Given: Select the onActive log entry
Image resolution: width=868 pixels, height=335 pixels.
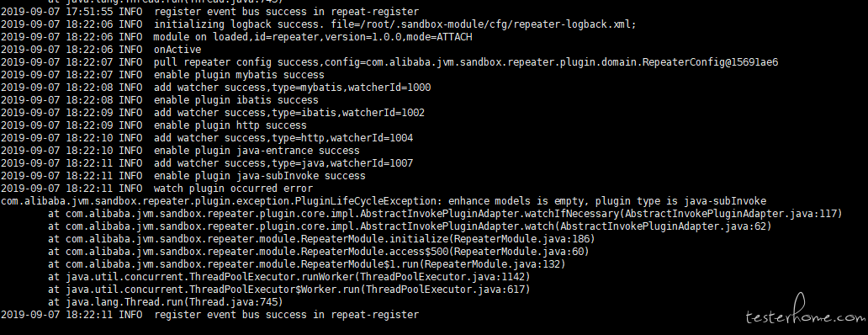Looking at the screenshot, I should [x=101, y=50].
